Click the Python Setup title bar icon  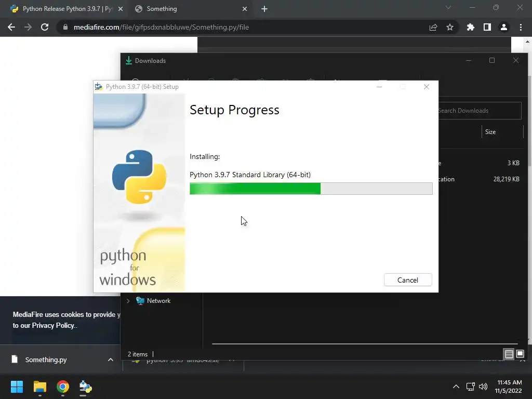coord(98,87)
